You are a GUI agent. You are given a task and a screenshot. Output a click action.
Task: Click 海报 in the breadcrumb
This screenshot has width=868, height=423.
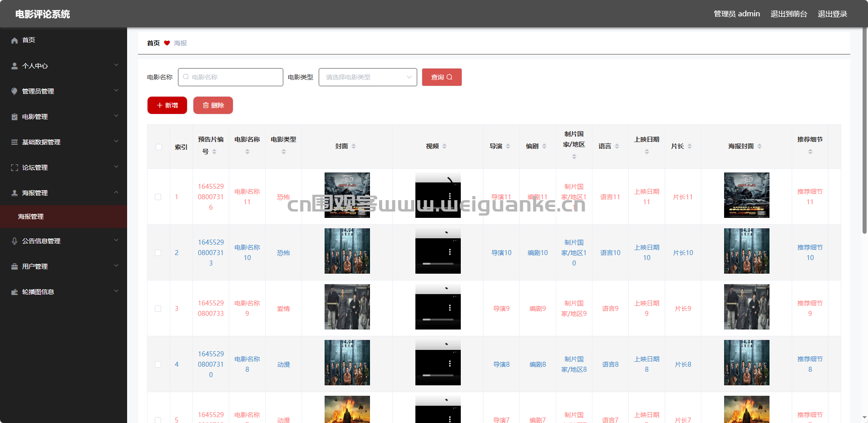(181, 43)
